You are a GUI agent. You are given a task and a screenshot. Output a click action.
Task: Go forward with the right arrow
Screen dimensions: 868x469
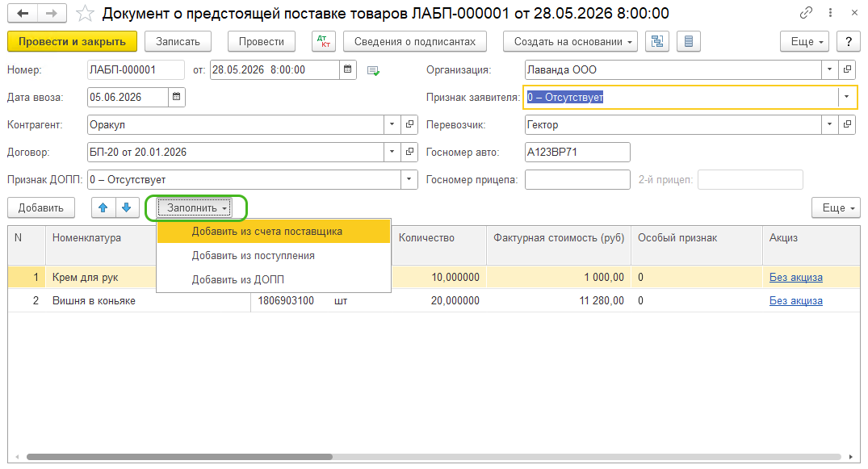(x=52, y=13)
